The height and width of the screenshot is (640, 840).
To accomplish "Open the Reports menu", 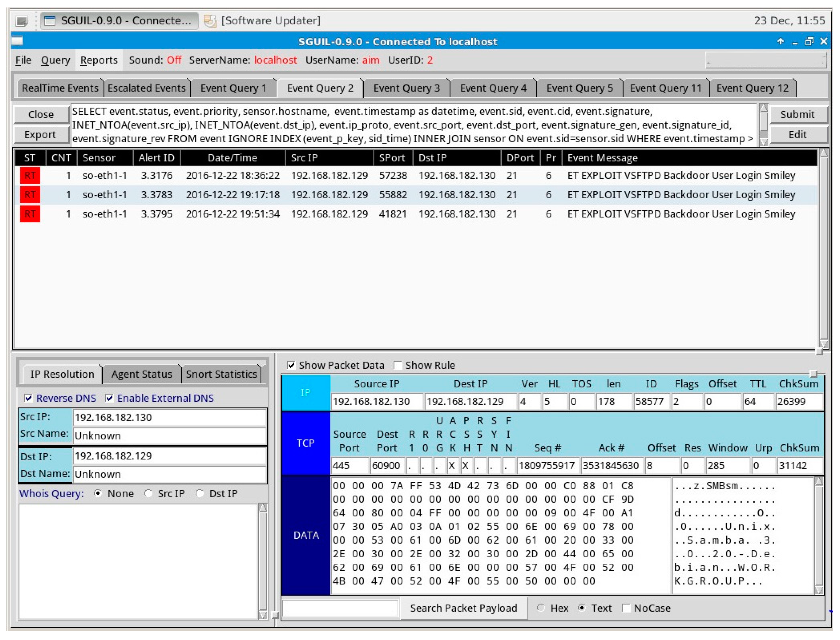I will (99, 60).
